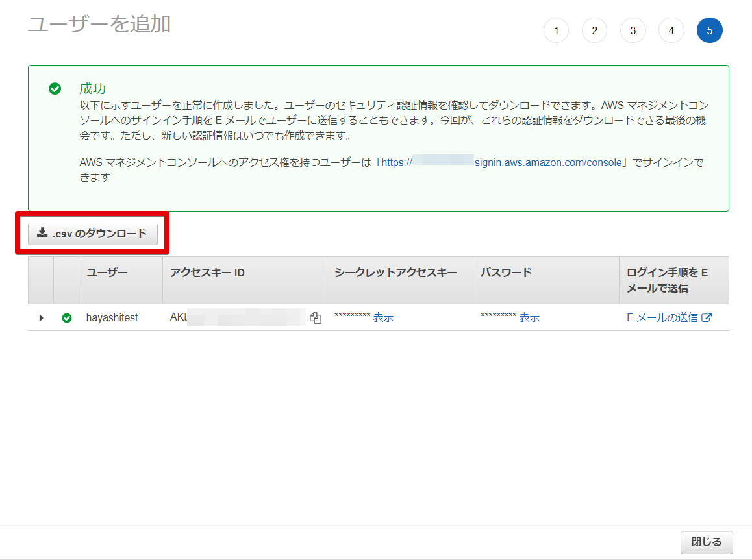Click the ユーザー column header
The height and width of the screenshot is (560, 752).
pyautogui.click(x=107, y=273)
